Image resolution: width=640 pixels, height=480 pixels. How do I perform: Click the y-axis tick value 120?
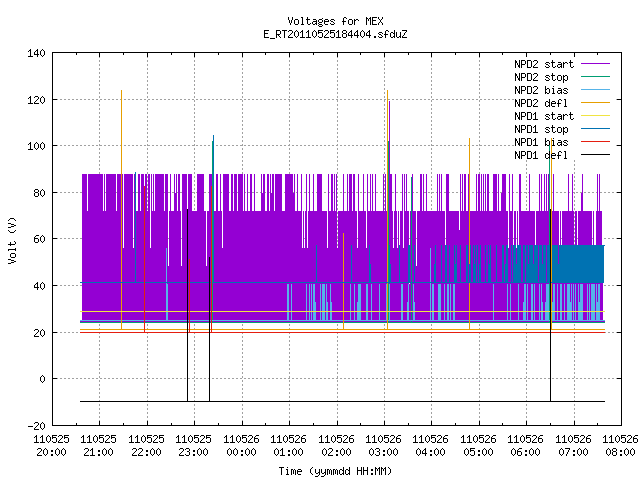click(36, 100)
